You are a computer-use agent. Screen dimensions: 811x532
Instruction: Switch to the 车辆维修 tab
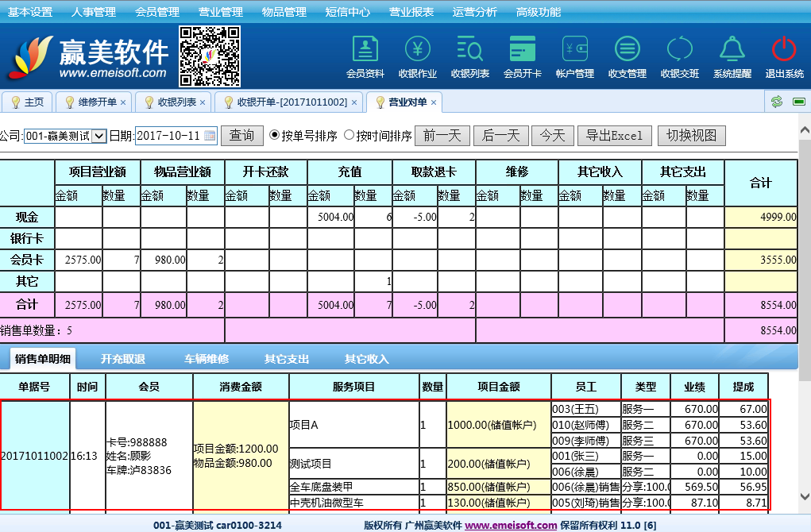tap(207, 359)
